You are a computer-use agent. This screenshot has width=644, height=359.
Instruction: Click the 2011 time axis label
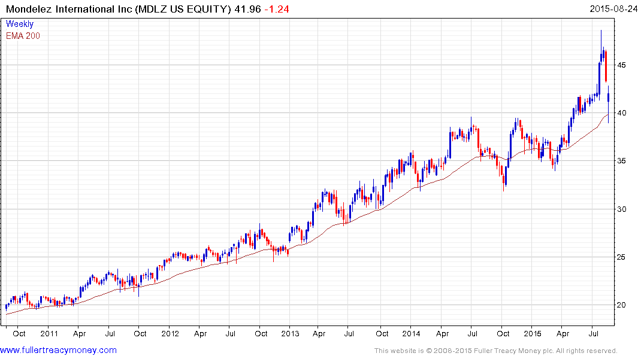click(x=49, y=333)
